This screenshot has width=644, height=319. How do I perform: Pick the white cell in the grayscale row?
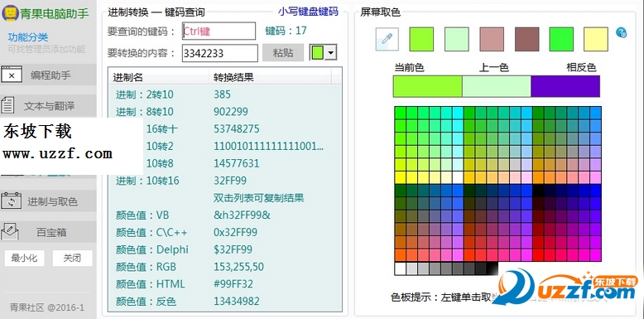(400, 268)
